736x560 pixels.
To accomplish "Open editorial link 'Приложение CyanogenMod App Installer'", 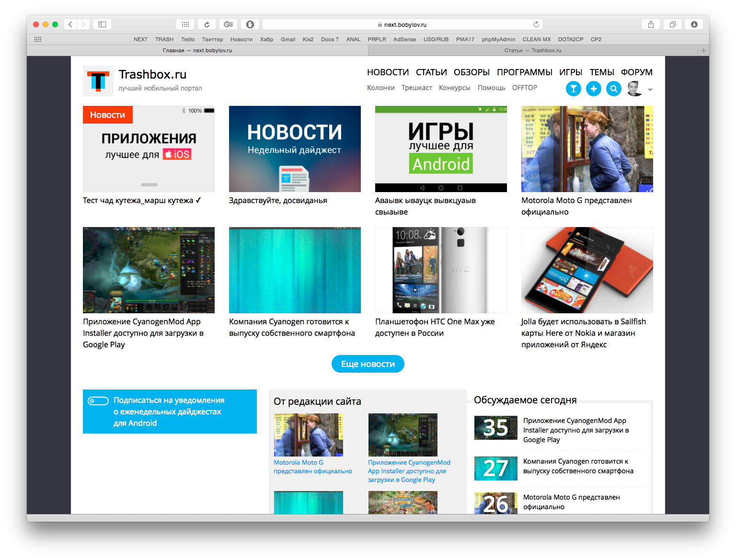I will (x=409, y=471).
